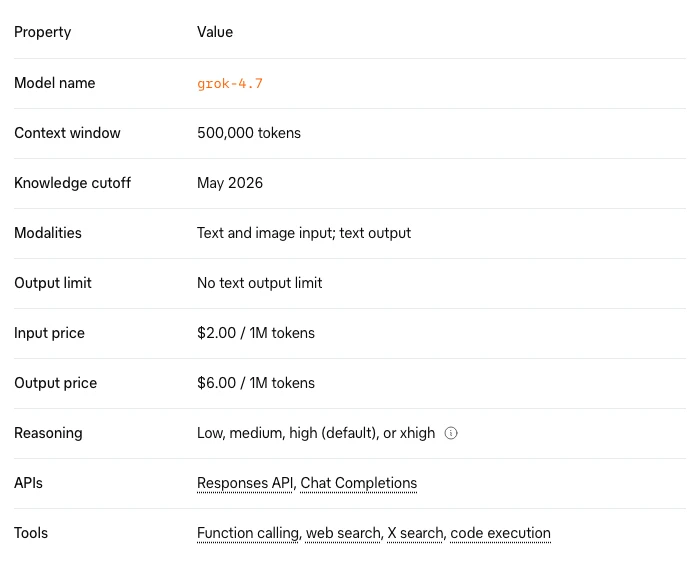700x572 pixels.
Task: Click the 'Model name' row label
Action: (x=54, y=83)
